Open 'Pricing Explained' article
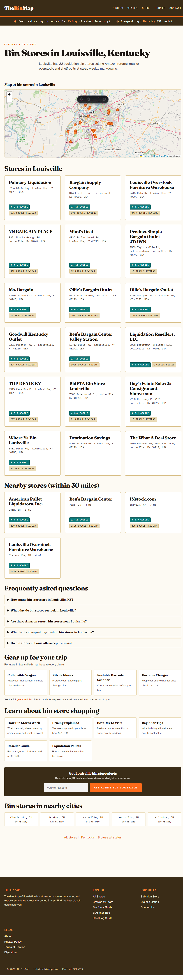183x980 pixels. (71, 728)
